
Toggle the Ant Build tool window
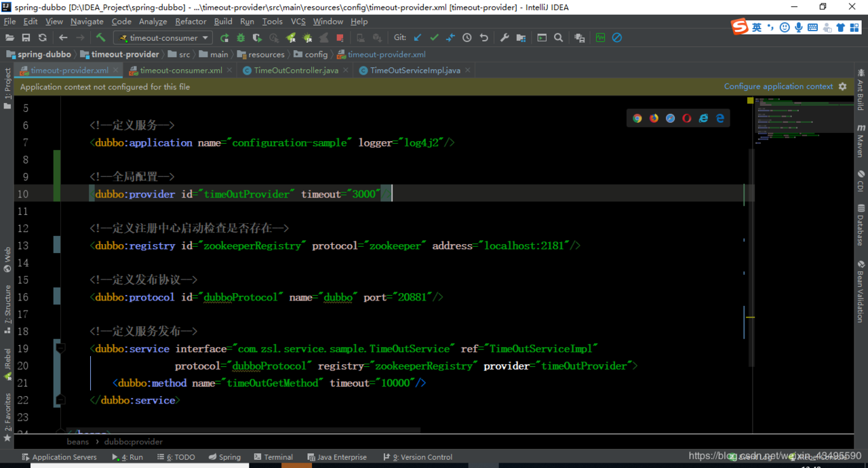coord(861,90)
